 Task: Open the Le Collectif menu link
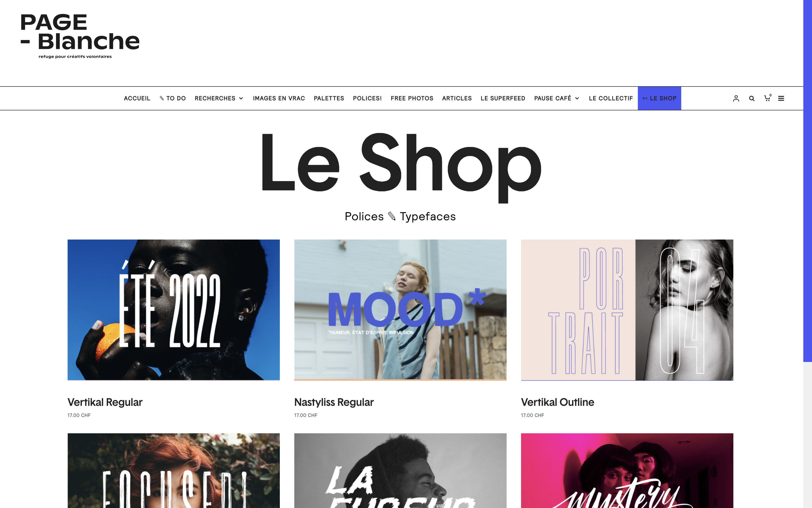coord(611,98)
